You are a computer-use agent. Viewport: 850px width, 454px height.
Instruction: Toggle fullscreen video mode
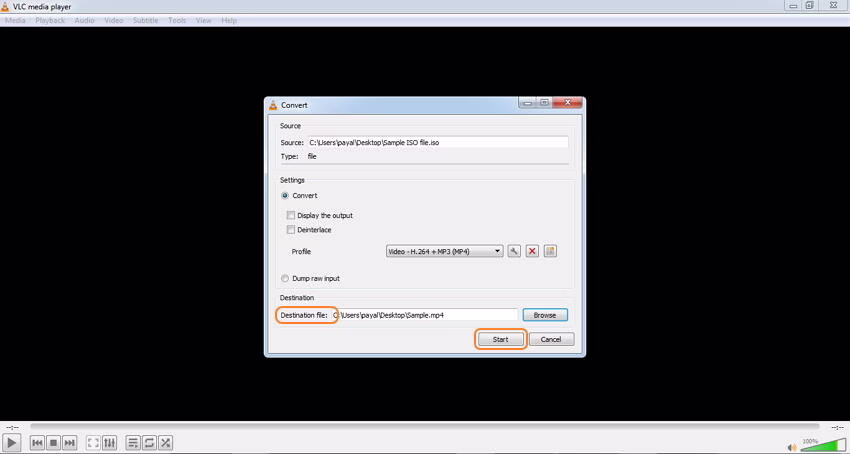click(x=93, y=443)
